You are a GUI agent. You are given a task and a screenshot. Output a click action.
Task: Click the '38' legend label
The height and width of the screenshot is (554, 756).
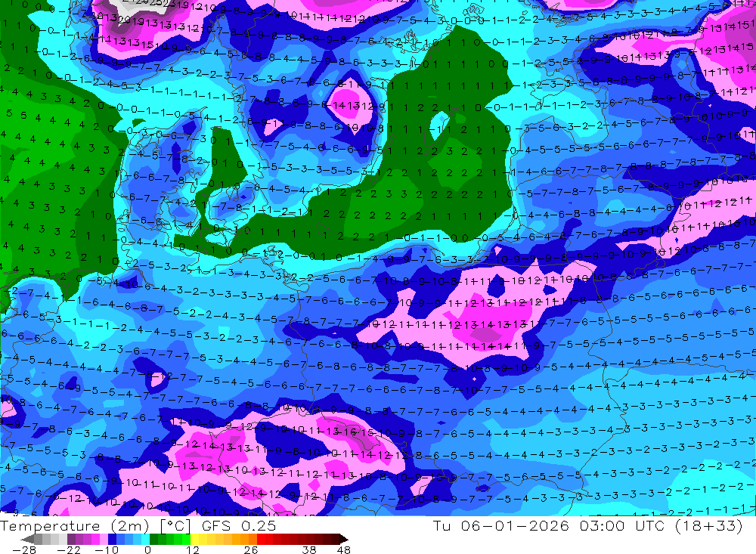coord(308,549)
